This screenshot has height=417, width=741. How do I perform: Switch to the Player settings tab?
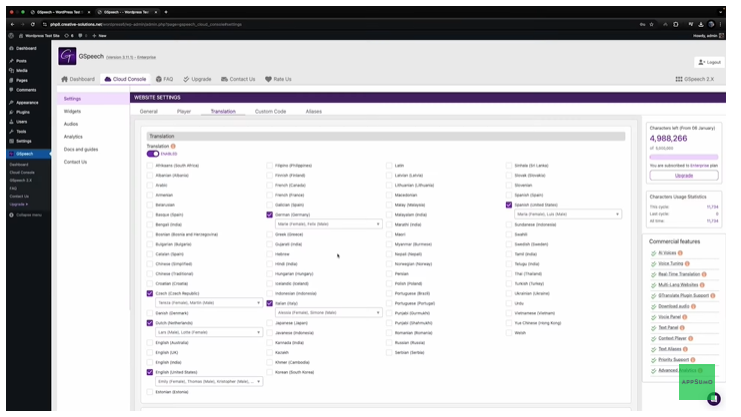(183, 111)
